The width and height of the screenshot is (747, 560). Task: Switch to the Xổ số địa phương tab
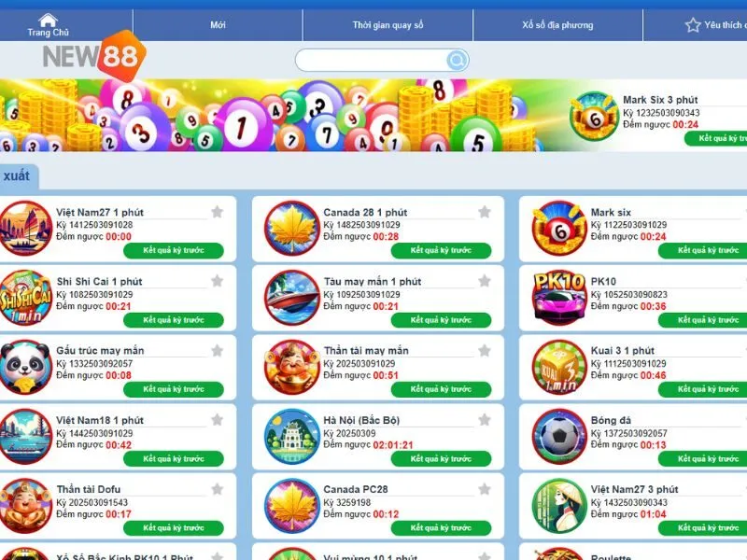coord(557,25)
